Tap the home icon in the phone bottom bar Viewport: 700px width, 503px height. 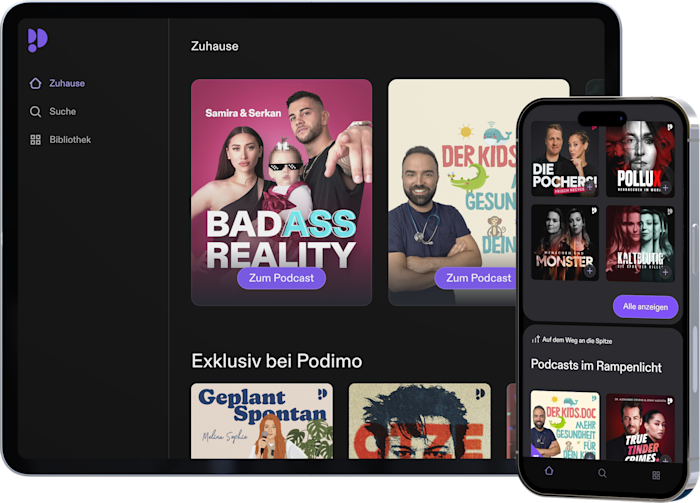pos(549,471)
